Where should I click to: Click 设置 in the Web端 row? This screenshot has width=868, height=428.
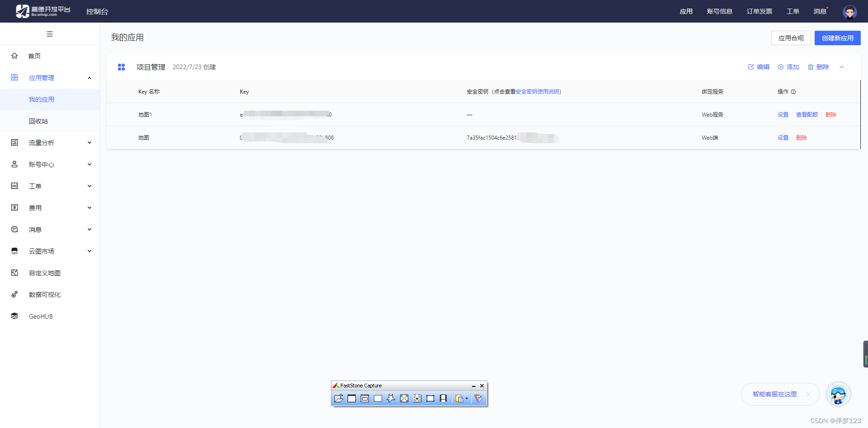(783, 138)
